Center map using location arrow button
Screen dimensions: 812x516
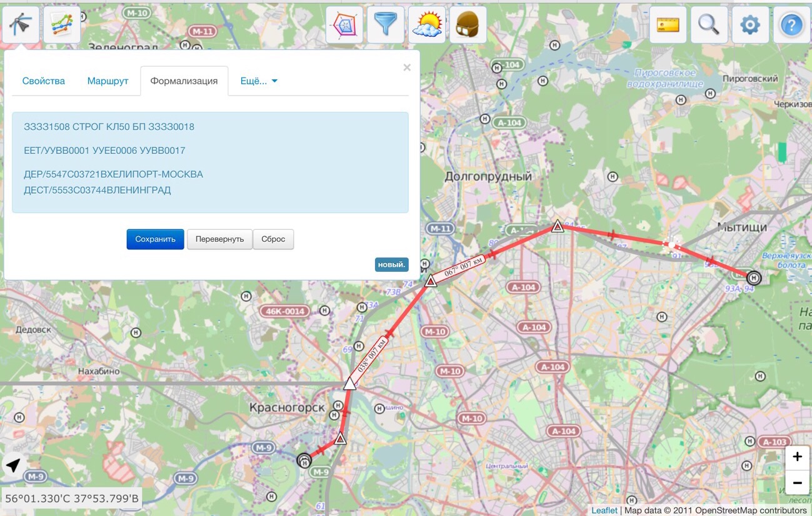click(14, 465)
